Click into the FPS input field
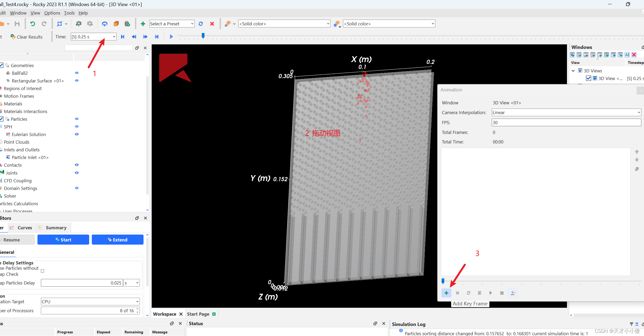Screen dimensions: 644x336 pyautogui.click(x=566, y=123)
